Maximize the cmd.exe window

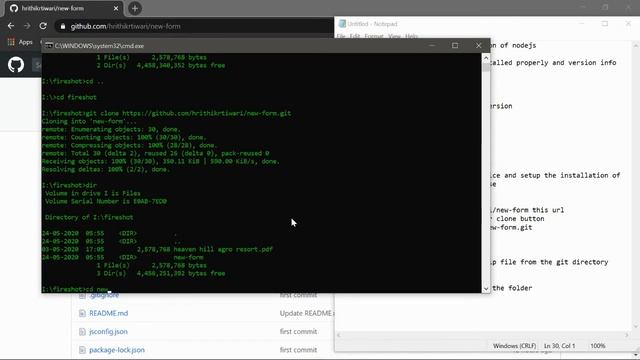coord(455,45)
